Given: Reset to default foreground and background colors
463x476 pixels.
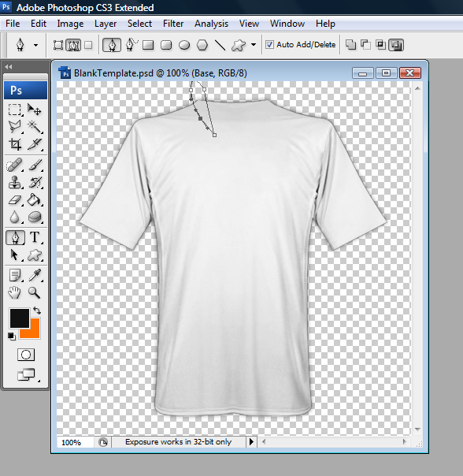Looking at the screenshot, I should (x=12, y=337).
